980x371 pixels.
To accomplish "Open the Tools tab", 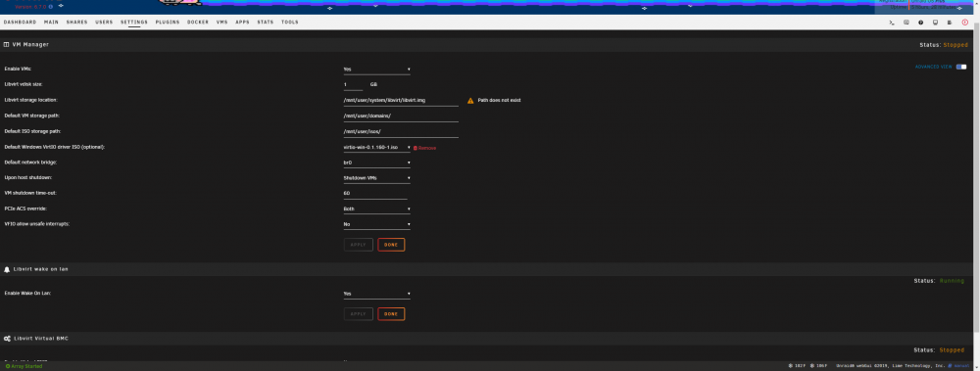I will click(290, 22).
